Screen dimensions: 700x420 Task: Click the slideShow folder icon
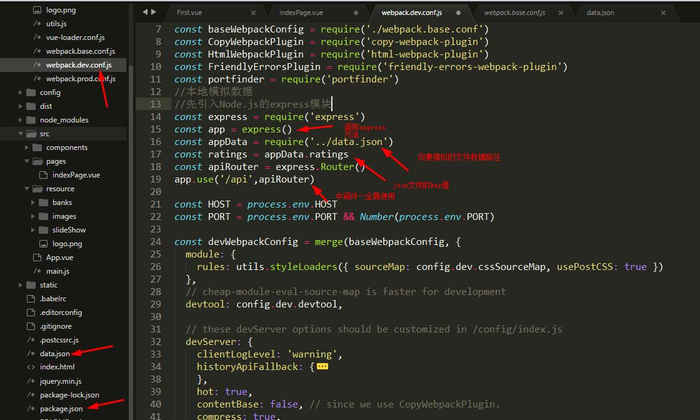[43, 230]
